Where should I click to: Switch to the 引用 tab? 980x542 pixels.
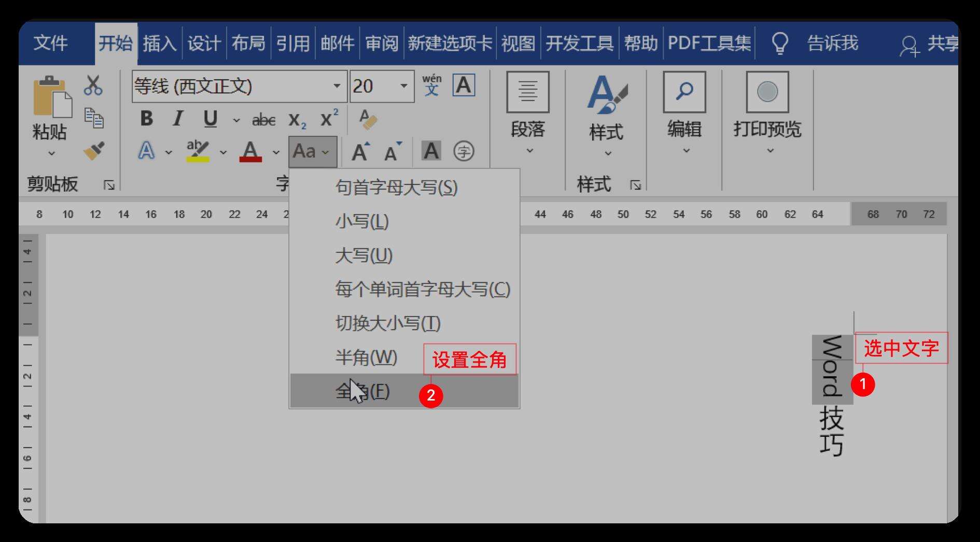293,43
